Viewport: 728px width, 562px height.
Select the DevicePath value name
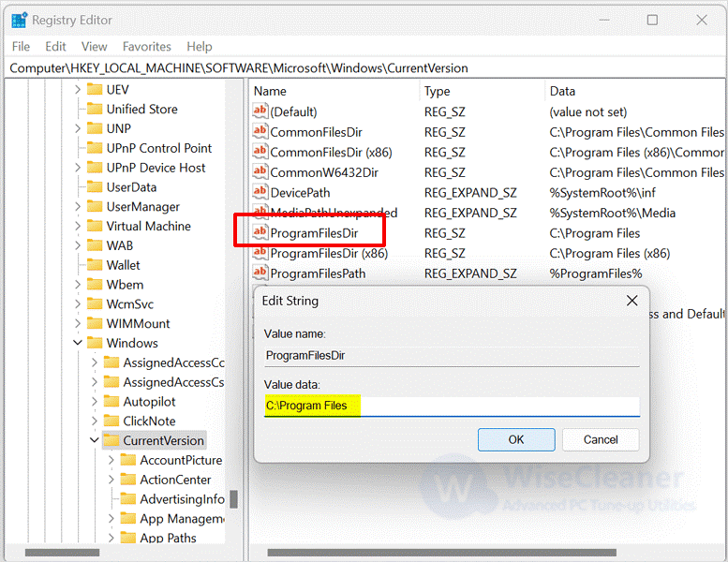pos(300,193)
